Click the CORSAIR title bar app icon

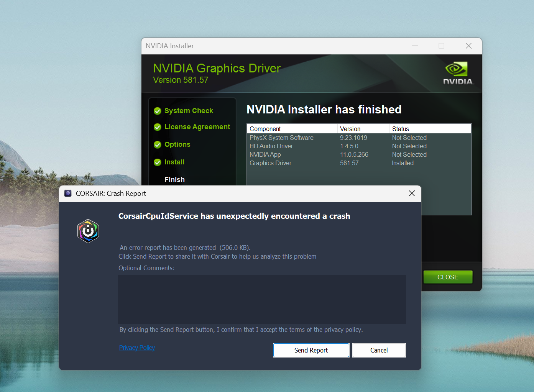tap(68, 194)
